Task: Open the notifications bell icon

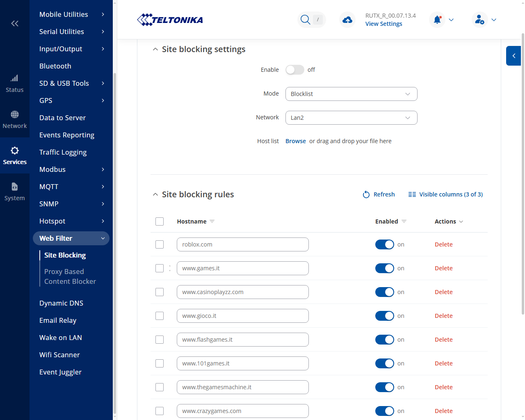Action: coord(437,20)
